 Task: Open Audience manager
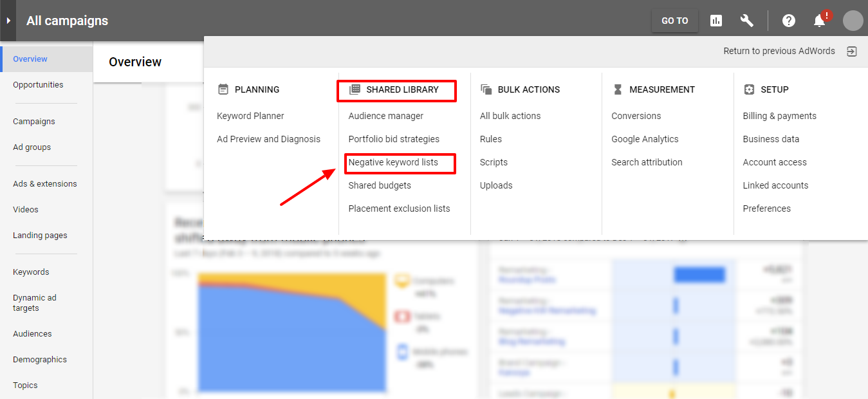[386, 116]
